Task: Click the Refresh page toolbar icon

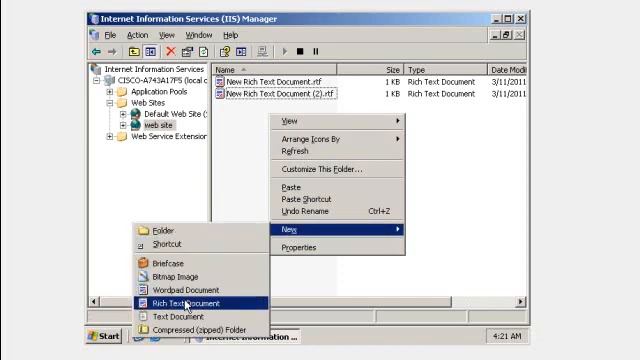Action: pyautogui.click(x=203, y=52)
